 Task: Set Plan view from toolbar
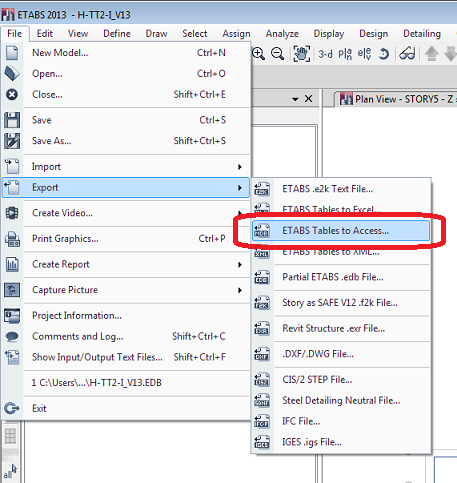pos(345,54)
